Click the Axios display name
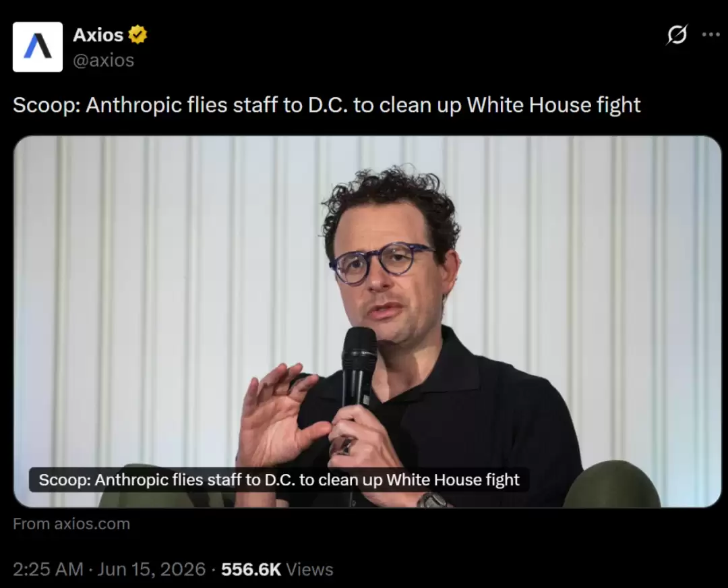 (x=98, y=35)
